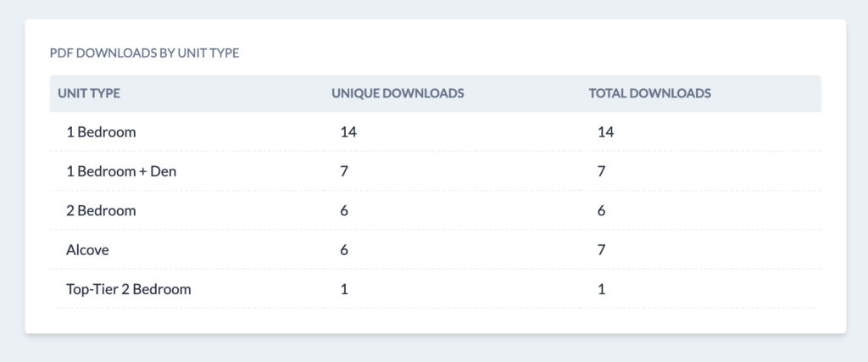
Task: Select the 1 Bedroom + Den row
Action: pyautogui.click(x=121, y=171)
